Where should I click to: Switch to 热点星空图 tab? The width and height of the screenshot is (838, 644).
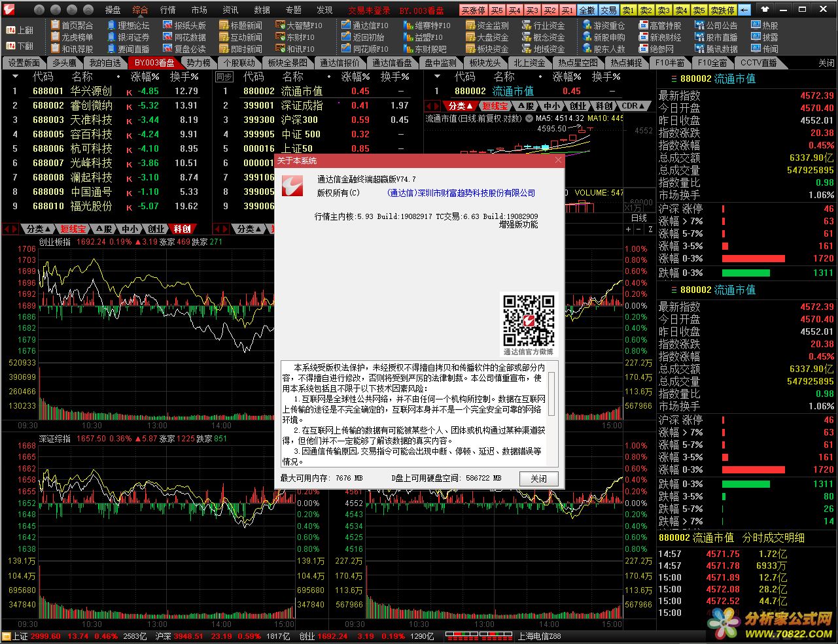tap(578, 63)
